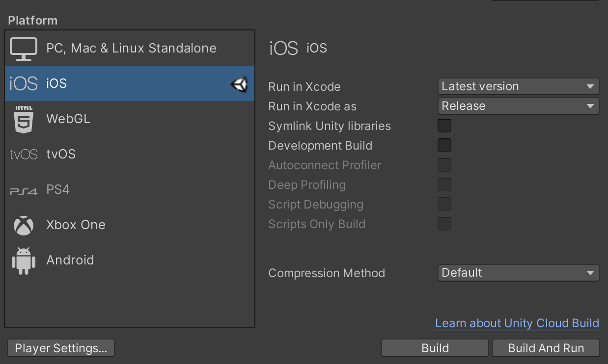Click the Build button
608x364 pixels.
[435, 348]
